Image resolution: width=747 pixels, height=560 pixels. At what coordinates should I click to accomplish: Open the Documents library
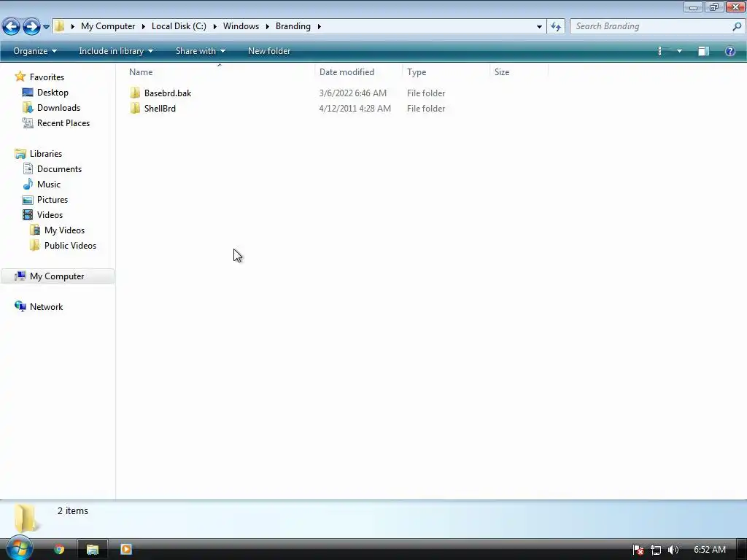pos(59,169)
